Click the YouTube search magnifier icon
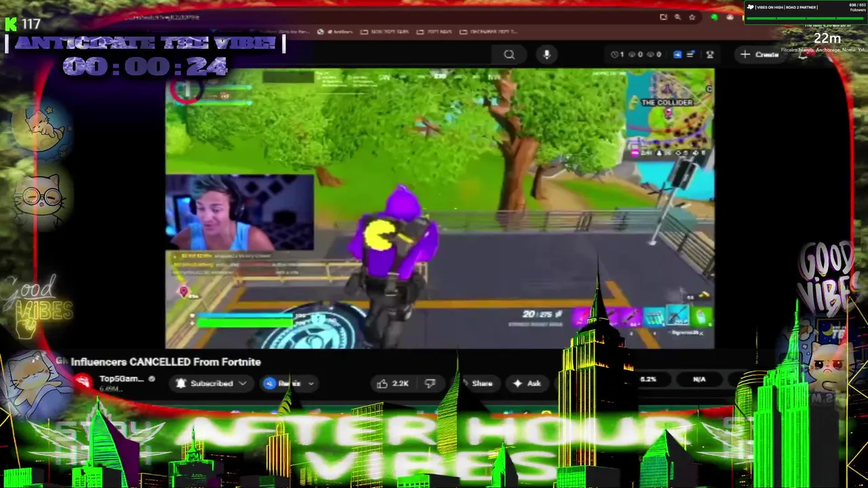Screen dimensions: 868x488 click(x=509, y=55)
